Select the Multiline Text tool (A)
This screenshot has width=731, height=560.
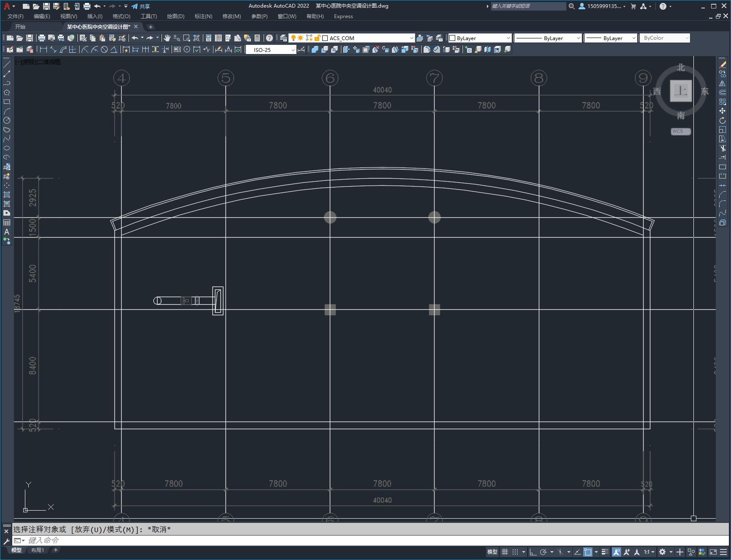7,232
